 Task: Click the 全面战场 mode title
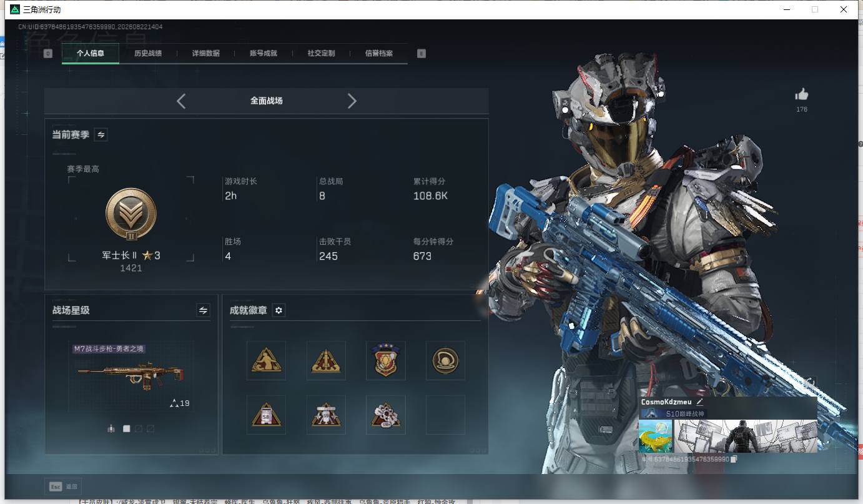(267, 101)
